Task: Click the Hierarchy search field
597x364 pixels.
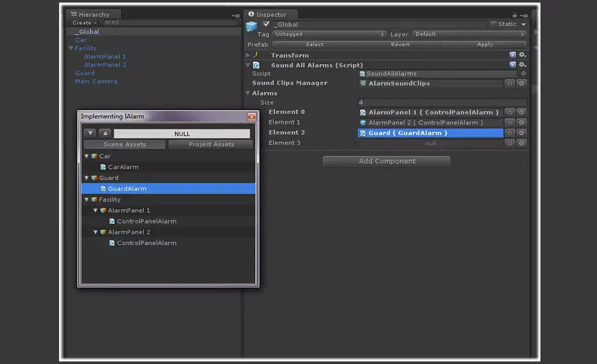Action: [x=170, y=23]
